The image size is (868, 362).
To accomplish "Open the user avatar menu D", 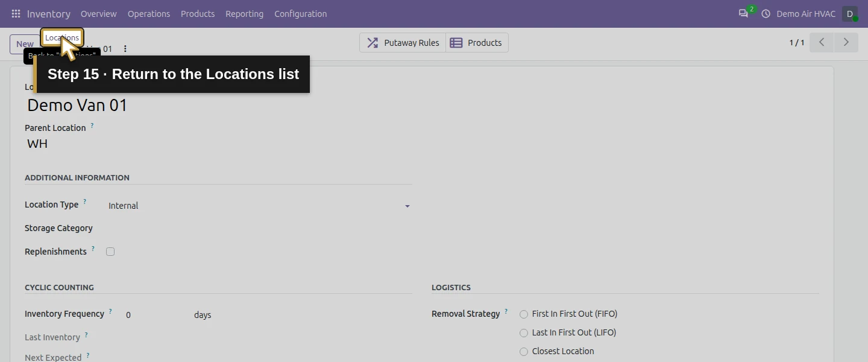I will [850, 13].
